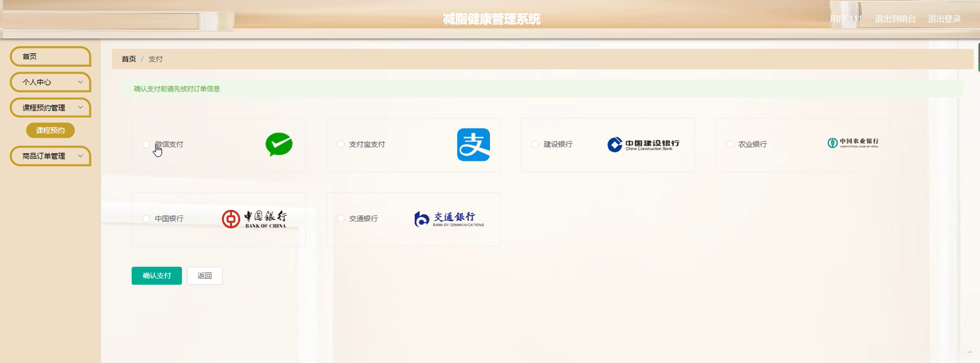Collapse the 课程预约管理 menu chevron

pyautogui.click(x=80, y=108)
